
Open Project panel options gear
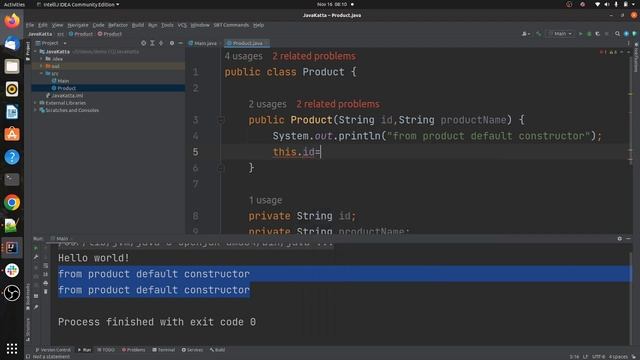coord(172,43)
